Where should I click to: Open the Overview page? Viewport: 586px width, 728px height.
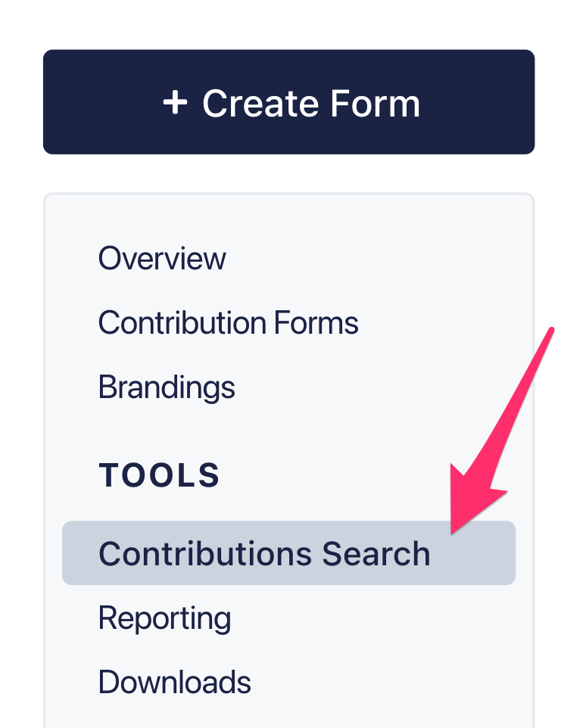point(162,259)
